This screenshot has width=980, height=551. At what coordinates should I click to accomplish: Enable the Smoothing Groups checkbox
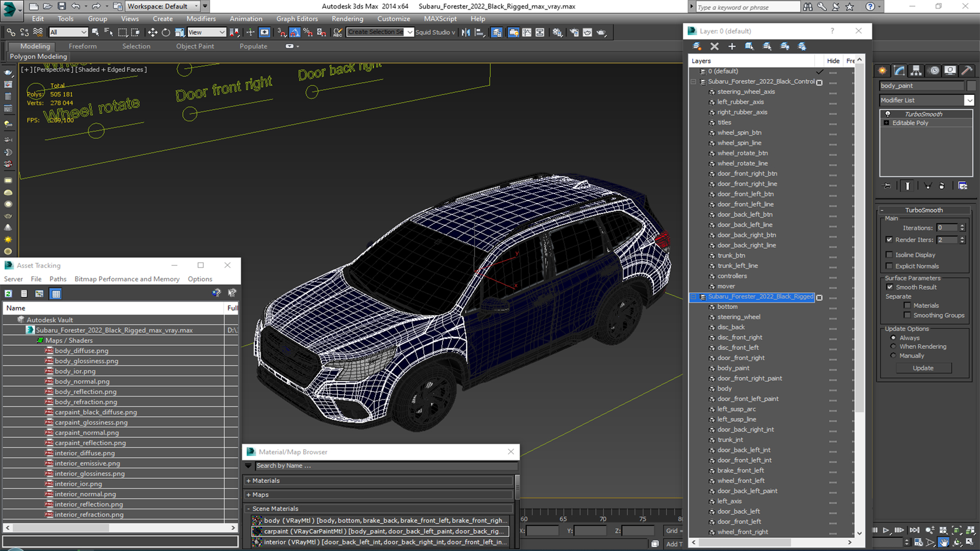point(907,315)
